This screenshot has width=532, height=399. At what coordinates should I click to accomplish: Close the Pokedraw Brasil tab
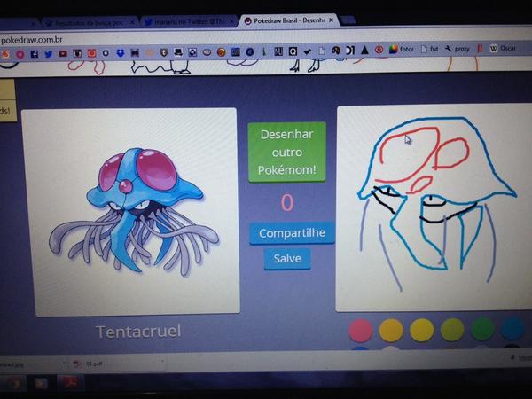(x=331, y=20)
